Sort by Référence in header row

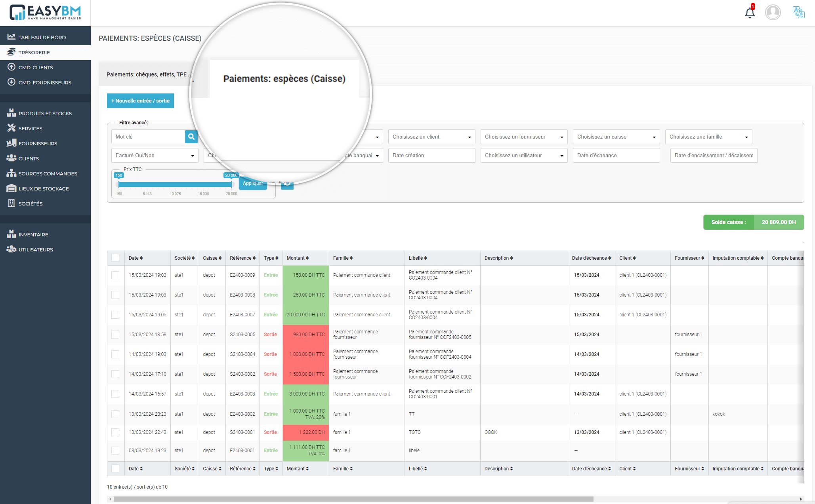tap(243, 258)
